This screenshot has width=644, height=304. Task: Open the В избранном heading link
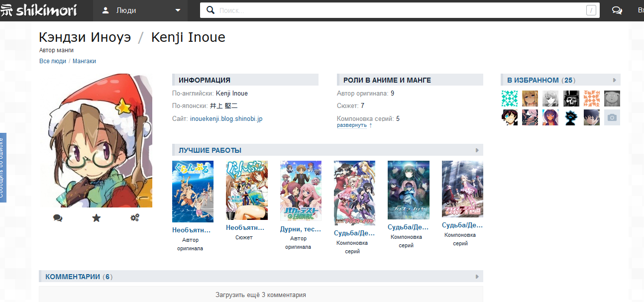(533, 80)
